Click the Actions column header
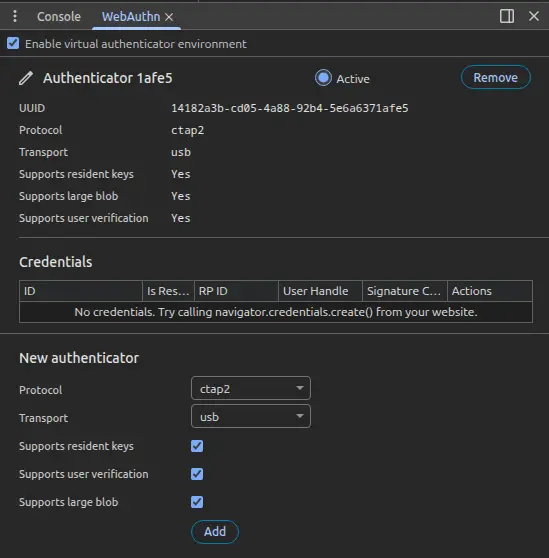Viewport: 549px width, 558px height. (490, 291)
